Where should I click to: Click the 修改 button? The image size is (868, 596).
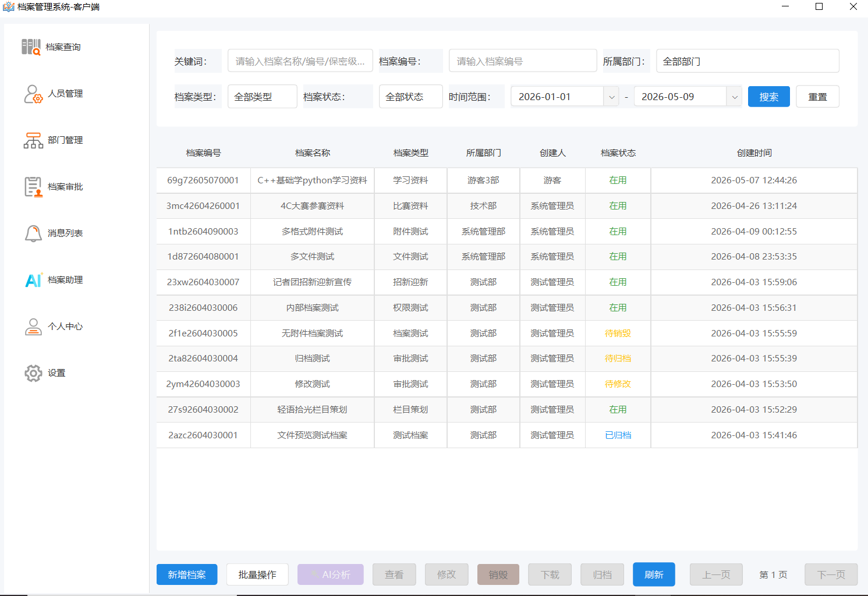pyautogui.click(x=447, y=574)
